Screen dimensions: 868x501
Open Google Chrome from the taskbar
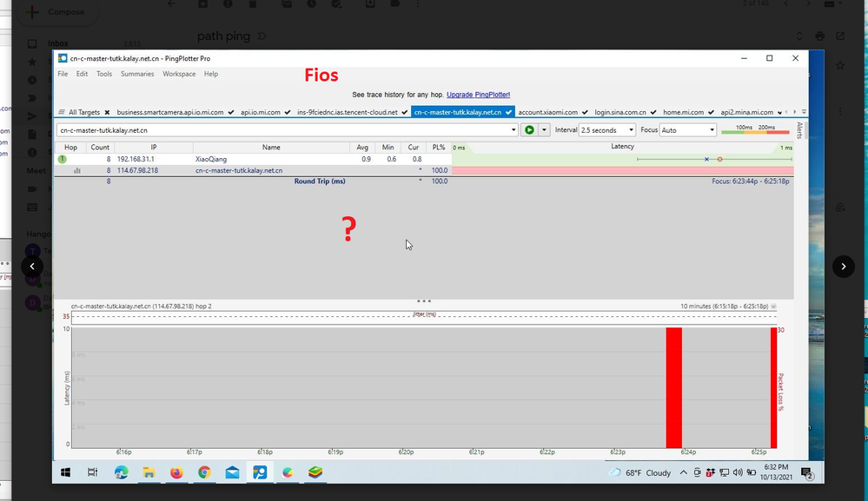point(204,472)
